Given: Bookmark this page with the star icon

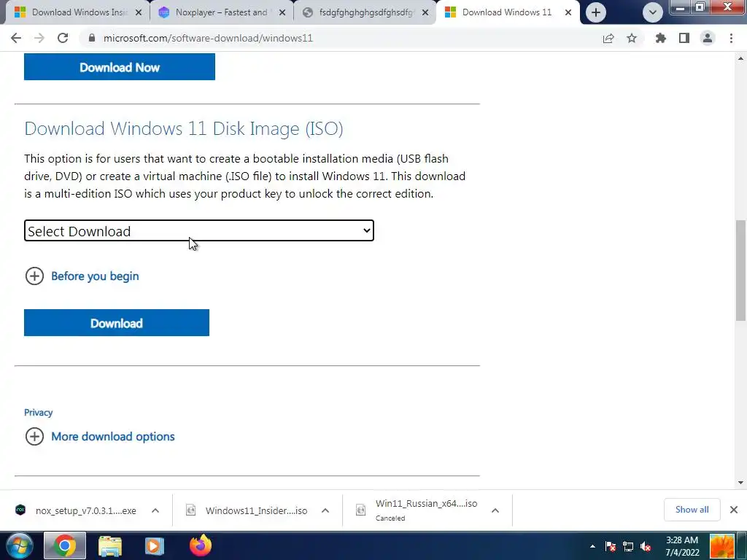Looking at the screenshot, I should tap(632, 38).
